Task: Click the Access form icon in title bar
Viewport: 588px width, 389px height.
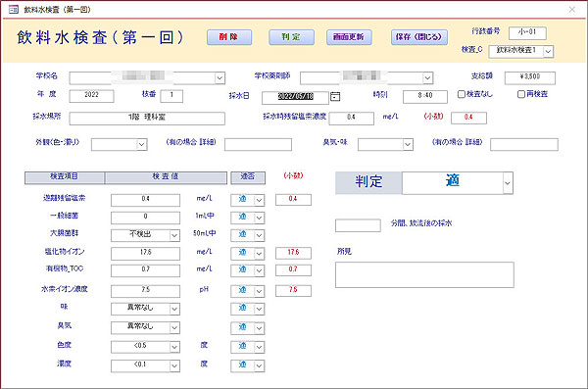Action: click(14, 10)
